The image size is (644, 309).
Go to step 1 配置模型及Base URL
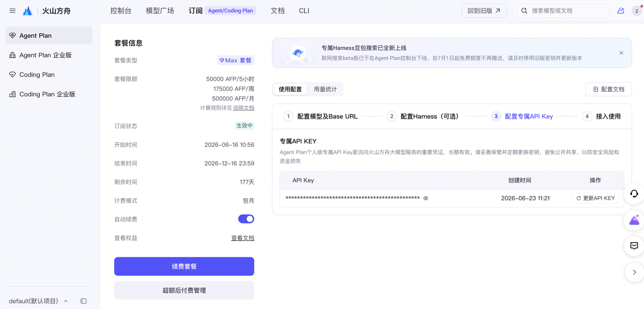pos(320,116)
